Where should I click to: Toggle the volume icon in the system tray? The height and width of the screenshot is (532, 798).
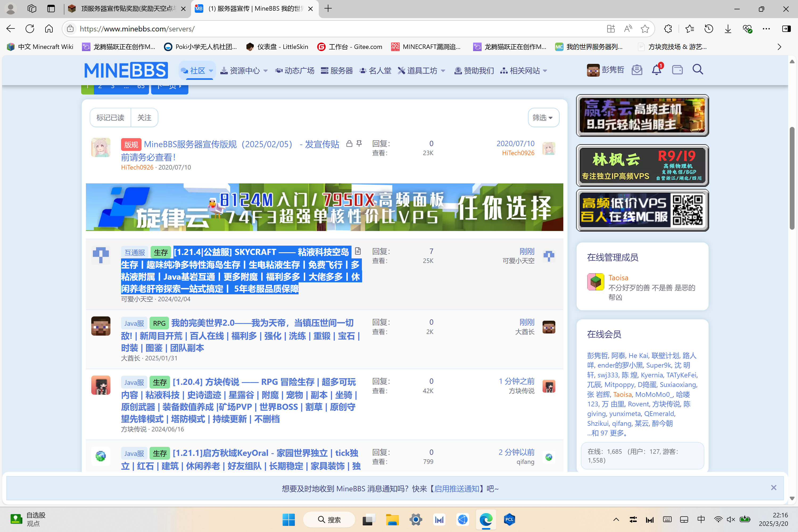[730, 519]
